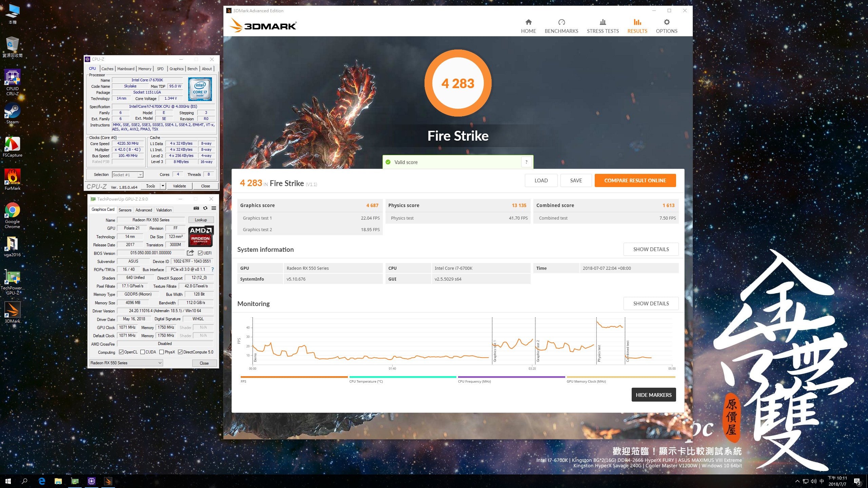Switch to the CPU-Z Caches tab
The height and width of the screenshot is (488, 868).
107,69
